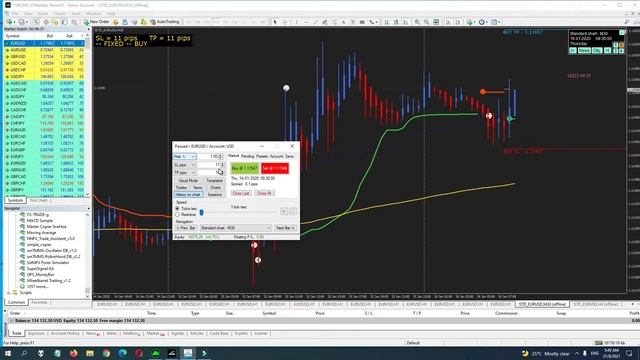Open the MetaEditor icon in toolbar
Viewport: 640px width, 360px height.
coord(116,22)
